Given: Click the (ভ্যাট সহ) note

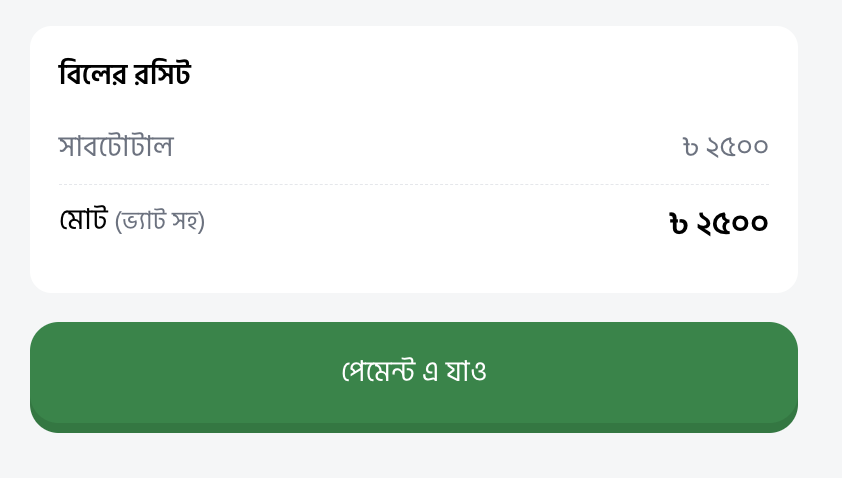Looking at the screenshot, I should [x=159, y=221].
